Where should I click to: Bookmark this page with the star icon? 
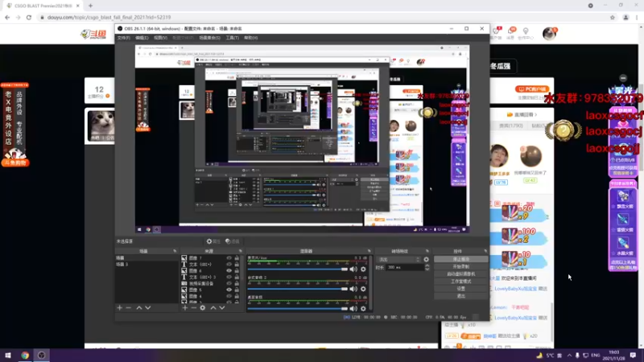tap(613, 17)
